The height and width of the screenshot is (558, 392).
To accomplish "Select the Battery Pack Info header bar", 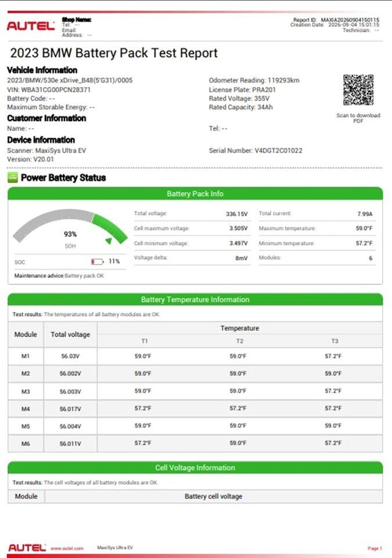I will click(x=195, y=194).
